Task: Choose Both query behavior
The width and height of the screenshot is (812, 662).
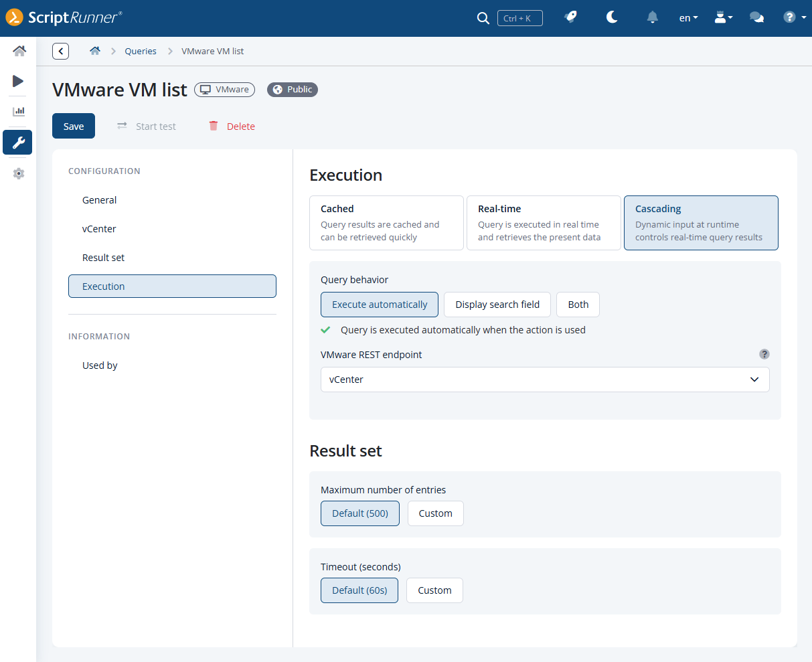Action: tap(578, 305)
